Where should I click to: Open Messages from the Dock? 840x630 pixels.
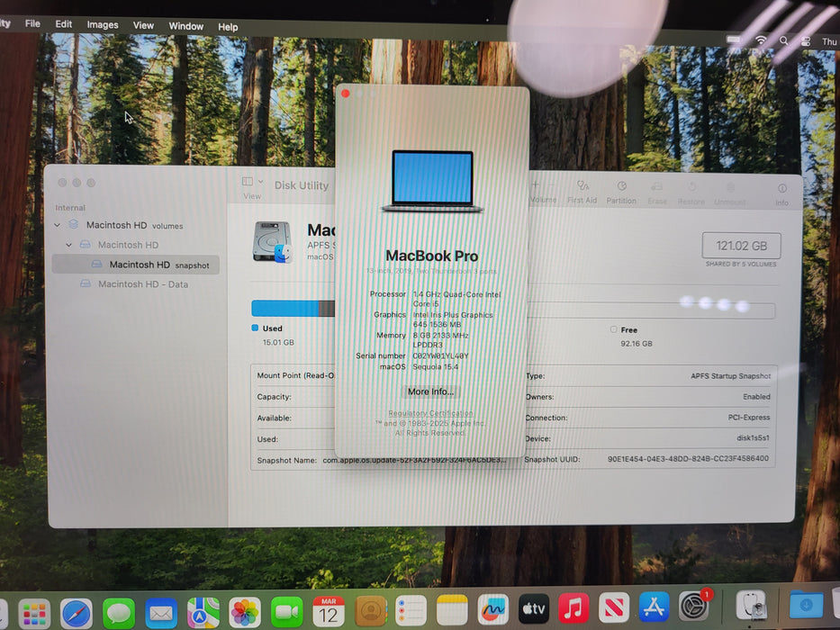119,614
